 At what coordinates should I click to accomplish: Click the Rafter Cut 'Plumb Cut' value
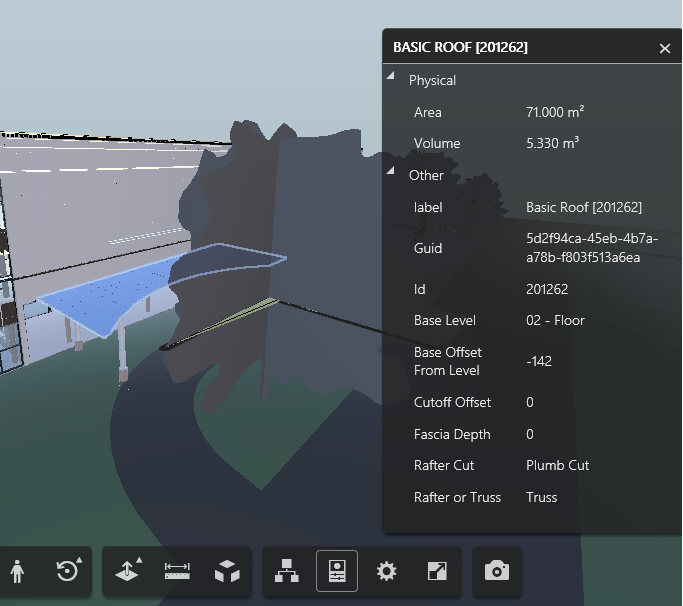[x=557, y=466]
